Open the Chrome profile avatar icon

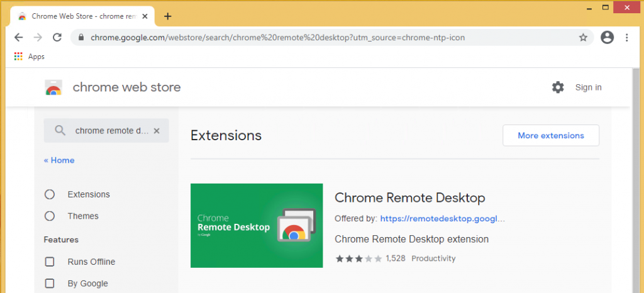(607, 38)
